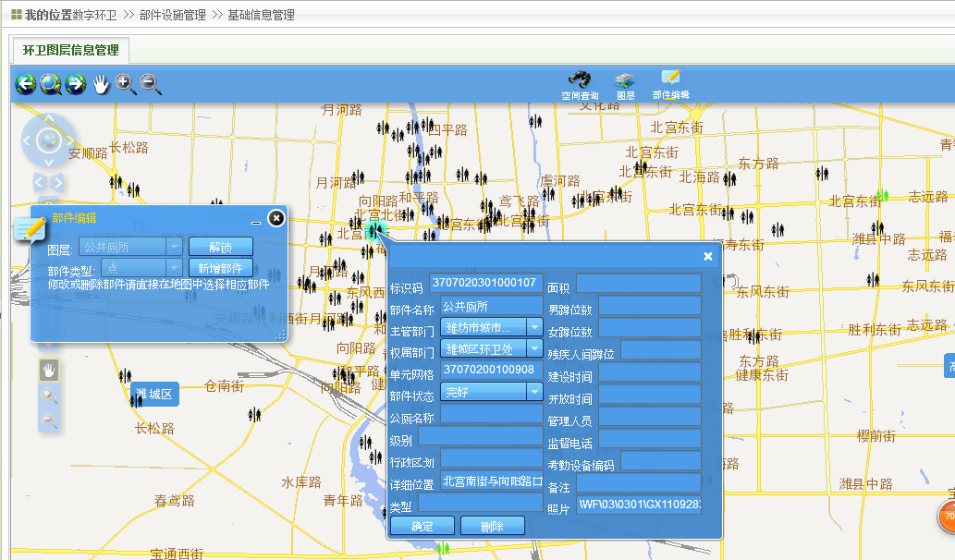Image resolution: width=955 pixels, height=560 pixels.
Task: Click the resize grip of 部件编辑 panel
Action: 281,335
